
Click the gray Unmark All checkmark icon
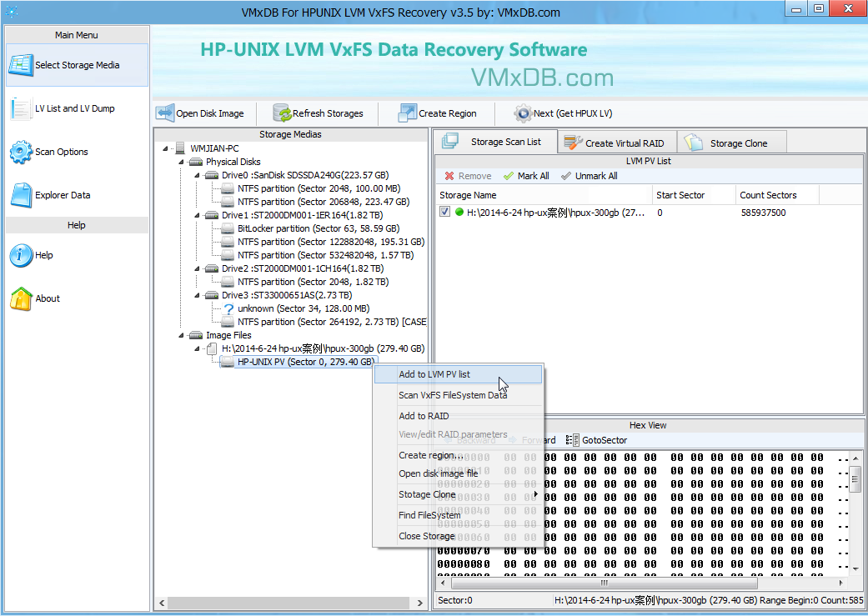pos(566,176)
